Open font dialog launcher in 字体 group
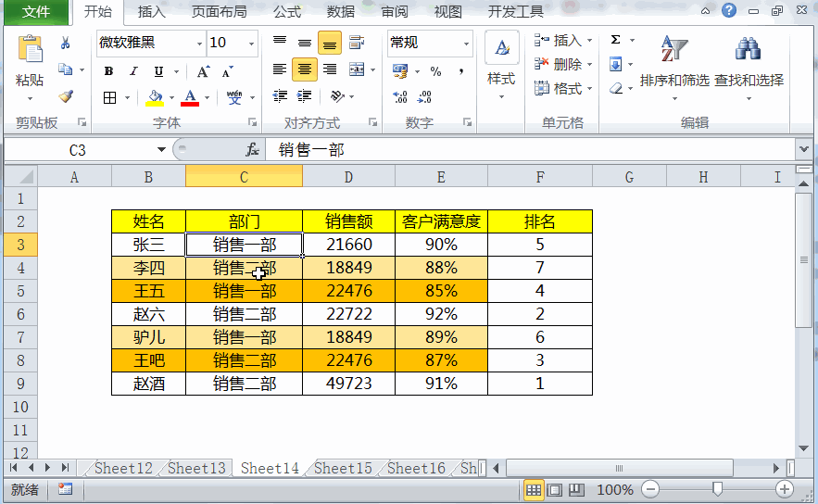The width and height of the screenshot is (818, 504). click(253, 122)
